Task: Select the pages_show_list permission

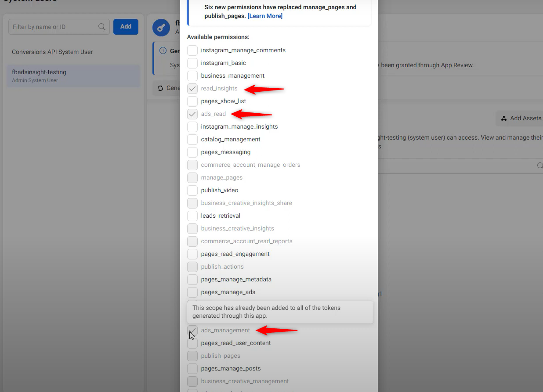Action: 192,101
